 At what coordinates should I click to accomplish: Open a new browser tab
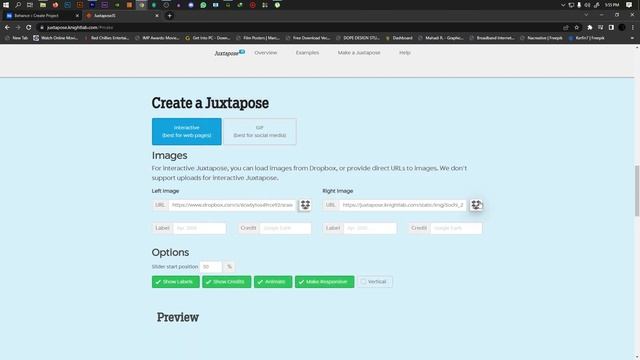tap(169, 16)
